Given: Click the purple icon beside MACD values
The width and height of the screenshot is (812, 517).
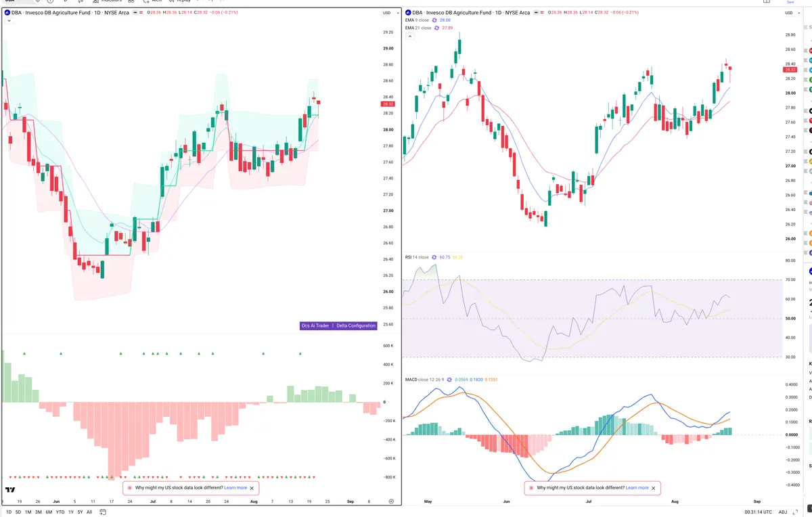Looking at the screenshot, I should 449,380.
